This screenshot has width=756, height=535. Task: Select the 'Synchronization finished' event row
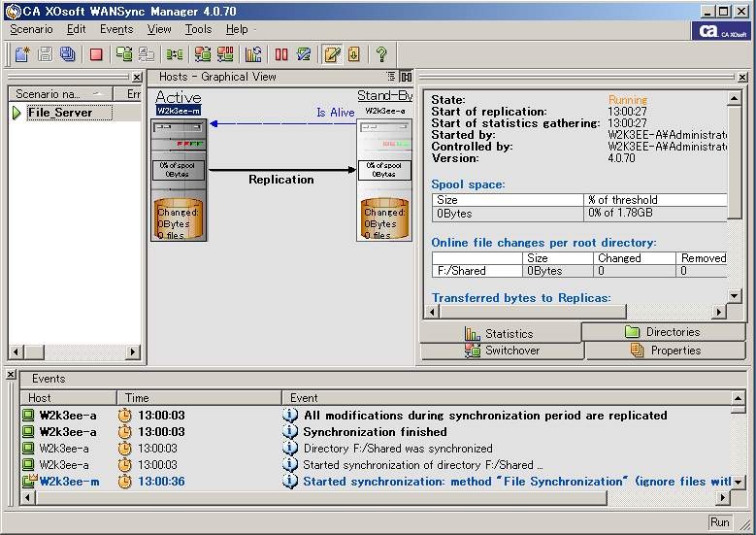(377, 432)
